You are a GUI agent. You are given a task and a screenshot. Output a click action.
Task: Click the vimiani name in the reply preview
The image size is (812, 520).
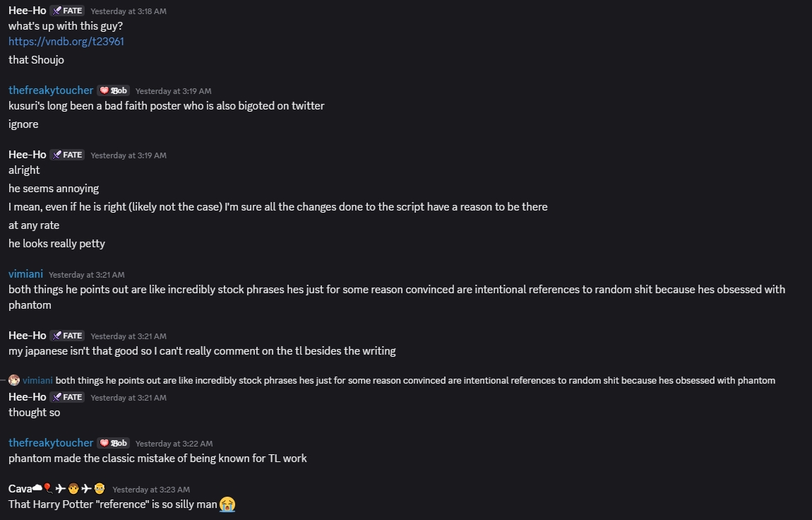pyautogui.click(x=38, y=380)
